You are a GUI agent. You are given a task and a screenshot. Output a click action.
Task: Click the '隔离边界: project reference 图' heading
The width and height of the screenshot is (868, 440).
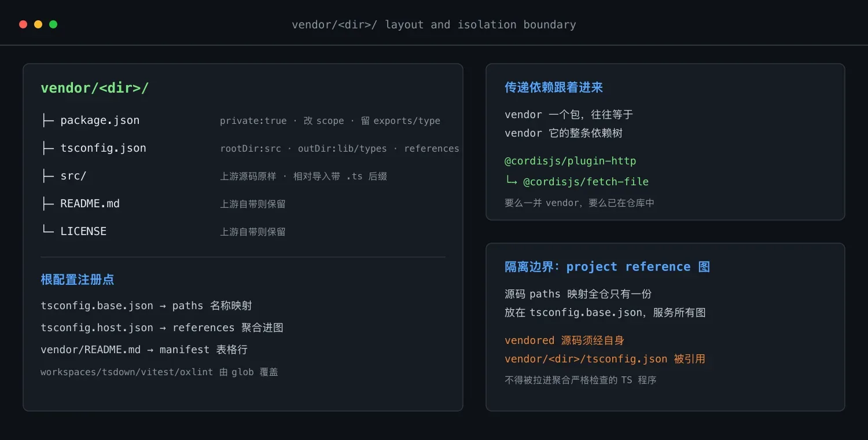[x=607, y=267]
